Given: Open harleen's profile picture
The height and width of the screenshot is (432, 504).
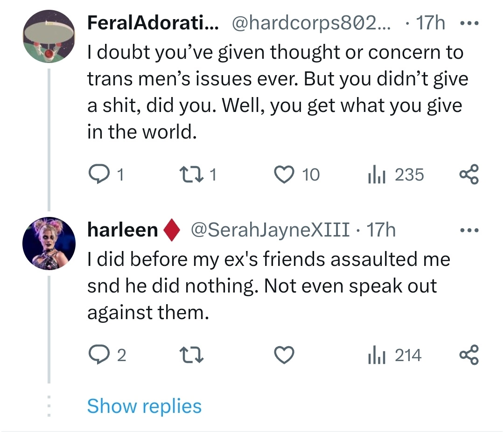Looking at the screenshot, I should click(49, 244).
